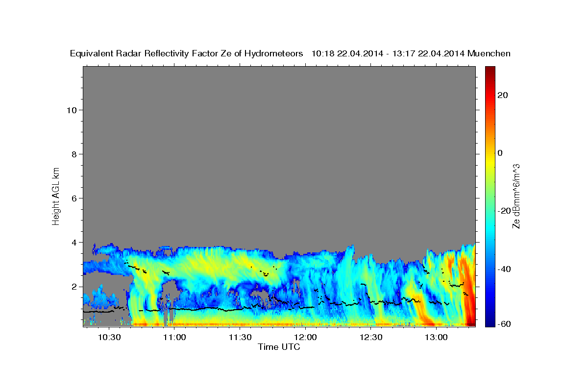Image resolution: width=588 pixels, height=392 pixels.
Task: Click the colorbar value "-60"
Action: pyautogui.click(x=505, y=324)
